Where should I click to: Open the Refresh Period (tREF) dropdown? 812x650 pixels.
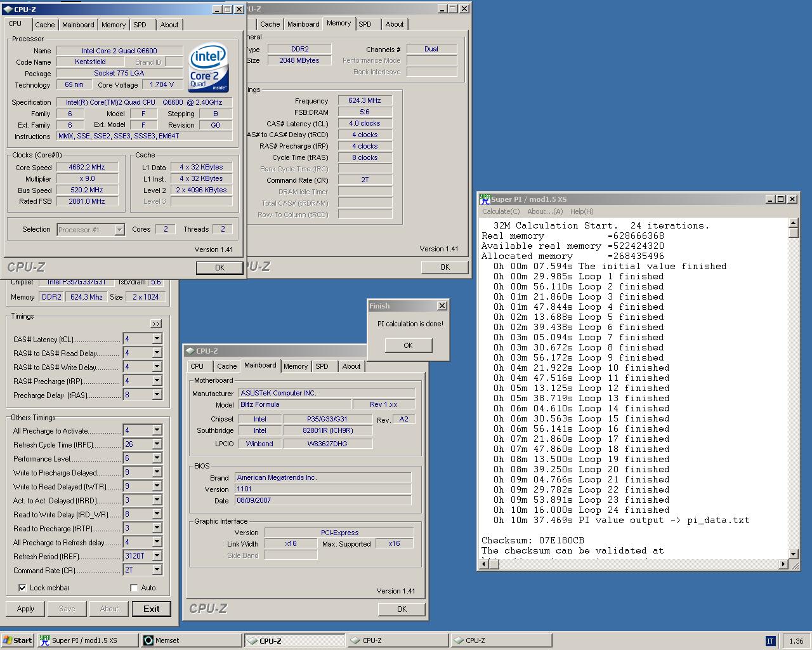point(157,556)
